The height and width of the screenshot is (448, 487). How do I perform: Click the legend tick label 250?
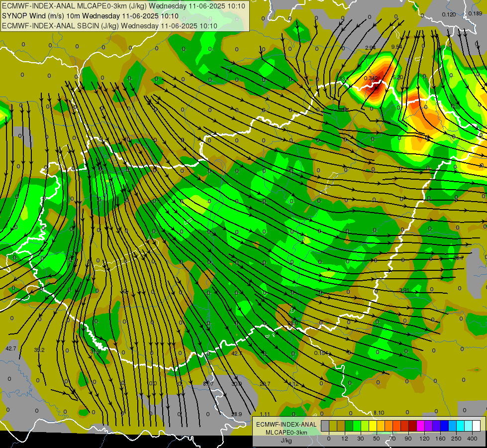click(x=456, y=439)
